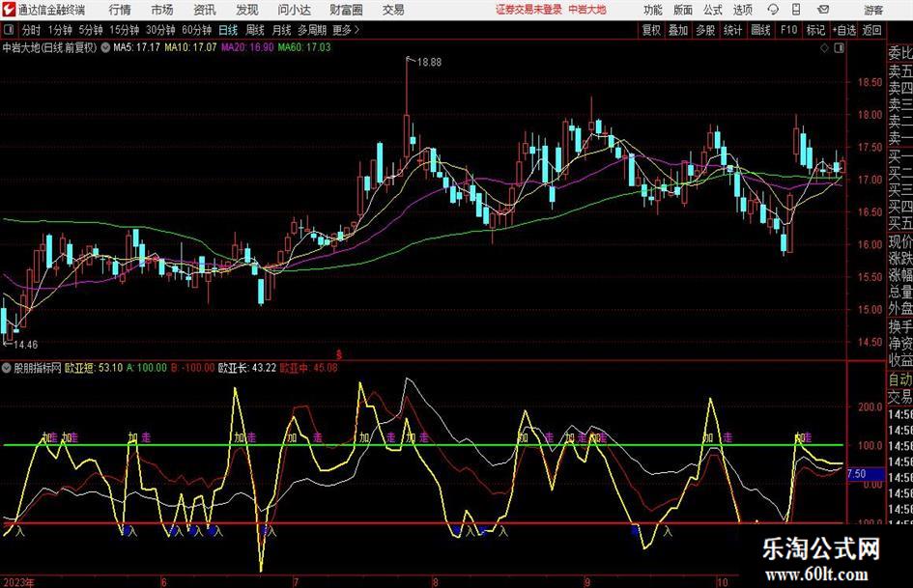Screen dimensions: 913x588
Task: Open the 市场 menu
Action: tap(162, 10)
